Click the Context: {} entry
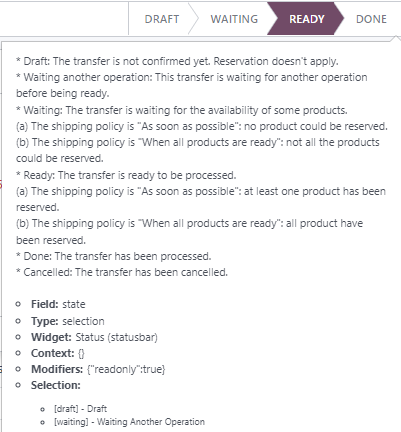 pyautogui.click(x=58, y=353)
